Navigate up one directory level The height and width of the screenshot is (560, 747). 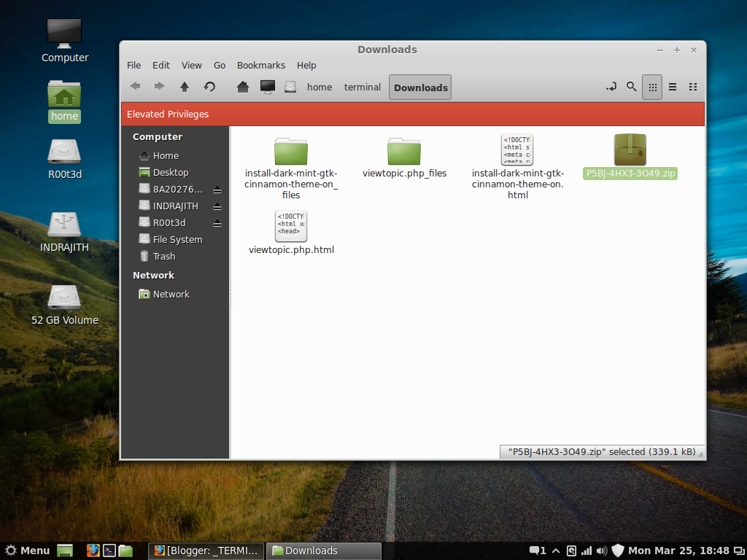click(185, 86)
